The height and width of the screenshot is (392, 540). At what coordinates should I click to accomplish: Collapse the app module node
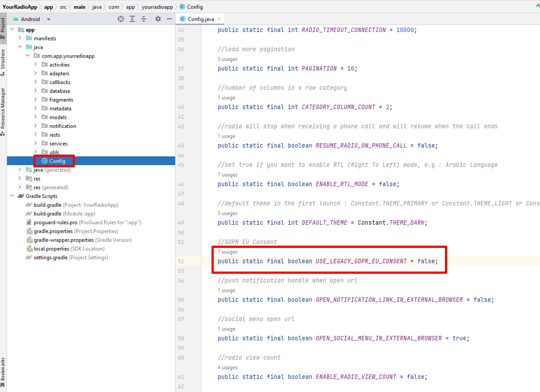12,30
